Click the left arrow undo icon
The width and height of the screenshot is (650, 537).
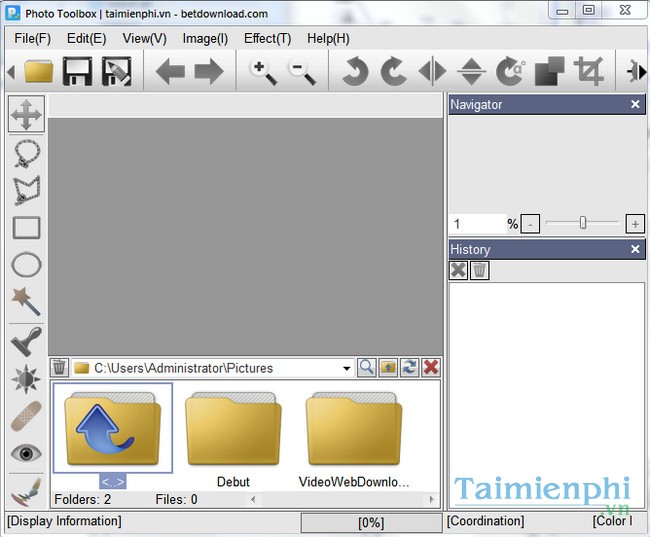(170, 71)
